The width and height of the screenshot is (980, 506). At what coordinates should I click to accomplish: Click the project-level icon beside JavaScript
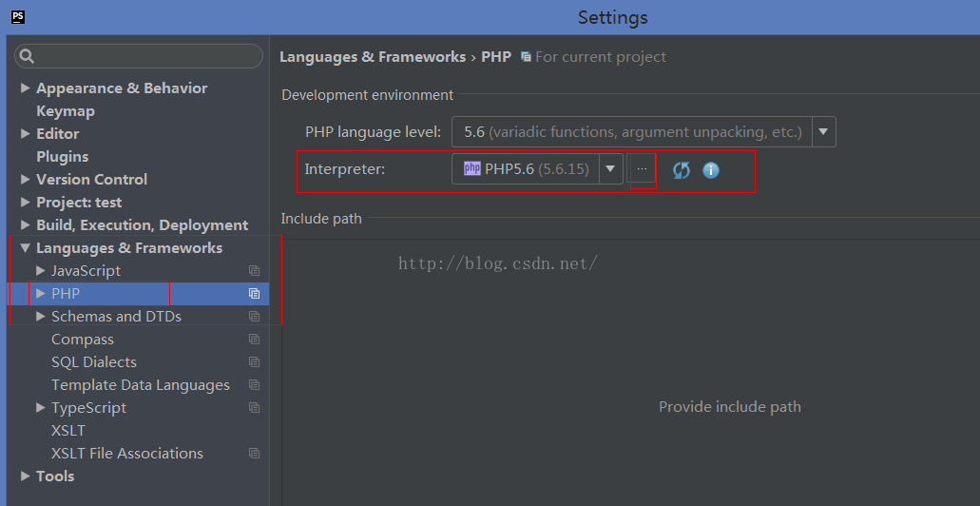[254, 271]
